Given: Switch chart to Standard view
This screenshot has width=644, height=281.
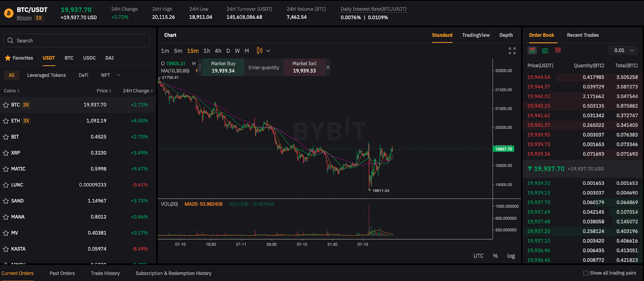Looking at the screenshot, I should [x=442, y=35].
